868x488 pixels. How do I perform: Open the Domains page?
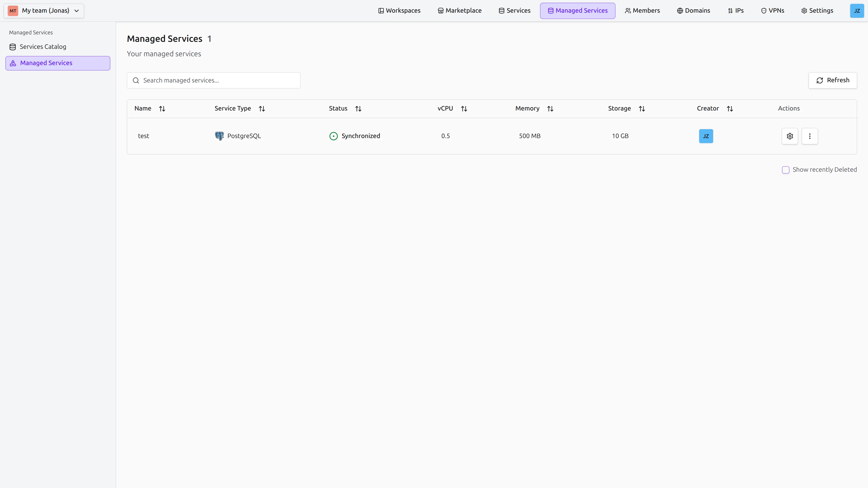[693, 10]
